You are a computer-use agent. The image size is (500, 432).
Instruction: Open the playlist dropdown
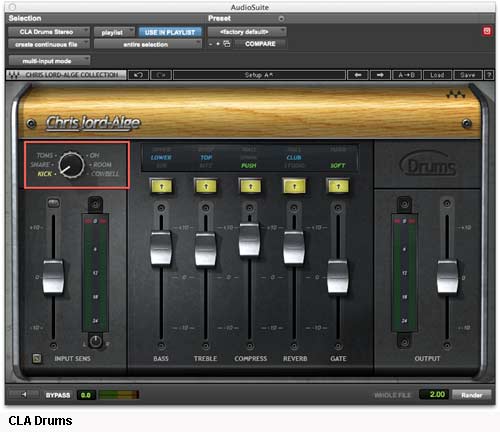[114, 32]
